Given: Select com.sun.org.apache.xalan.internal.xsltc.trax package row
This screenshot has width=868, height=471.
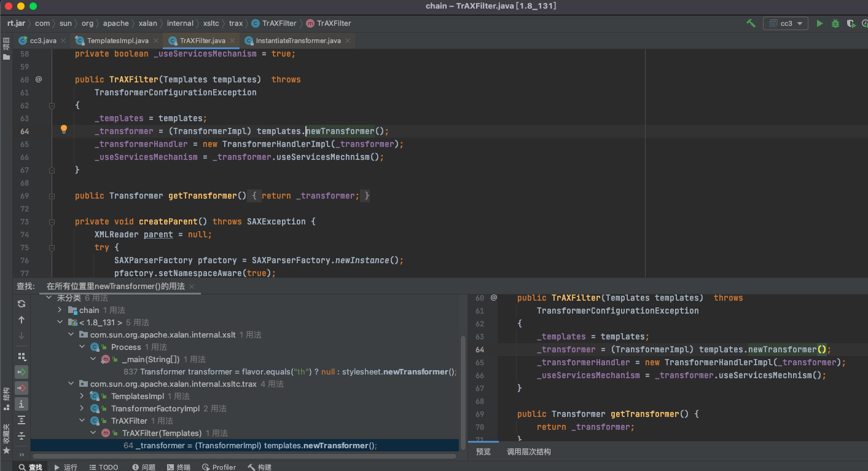Looking at the screenshot, I should point(245,384).
